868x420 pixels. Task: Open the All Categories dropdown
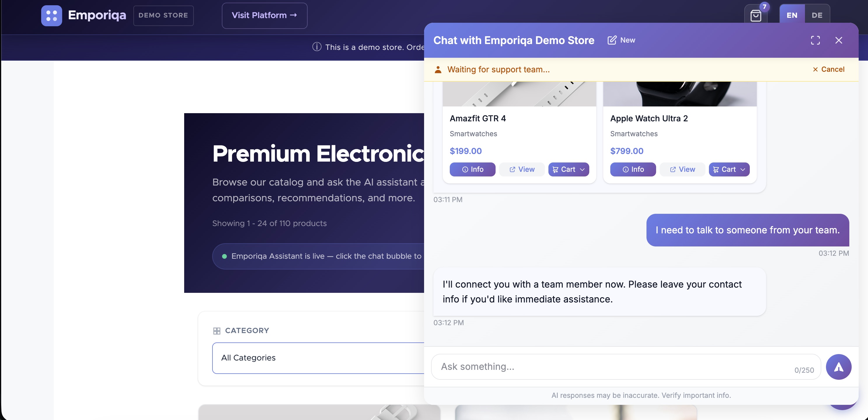(318, 358)
